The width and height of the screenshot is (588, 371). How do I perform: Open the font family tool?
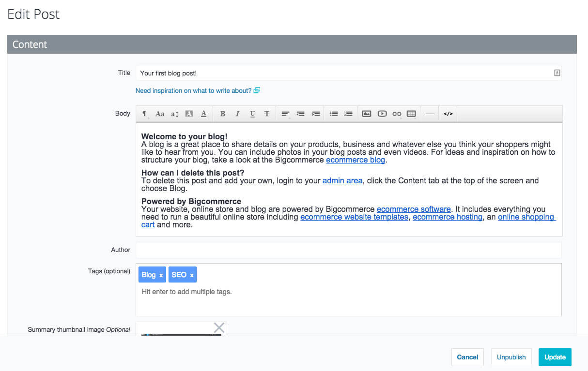coord(160,114)
